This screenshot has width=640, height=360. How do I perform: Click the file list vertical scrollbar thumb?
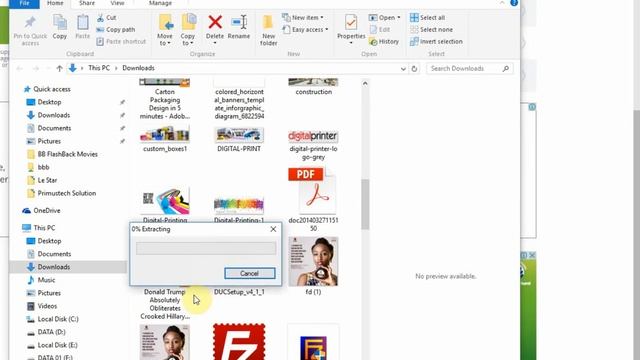coord(365,204)
